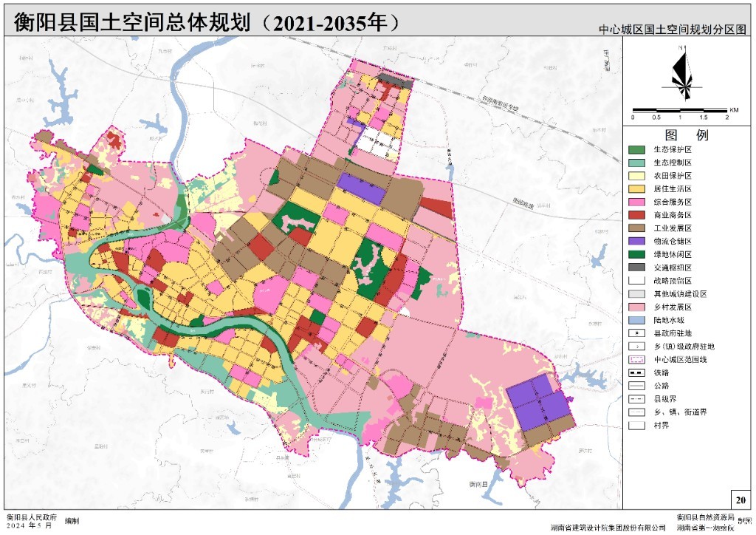Select the 乡(镇)级政府驻地 legend symbol
Image resolution: width=756 pixels, height=535 pixels.
(636, 346)
